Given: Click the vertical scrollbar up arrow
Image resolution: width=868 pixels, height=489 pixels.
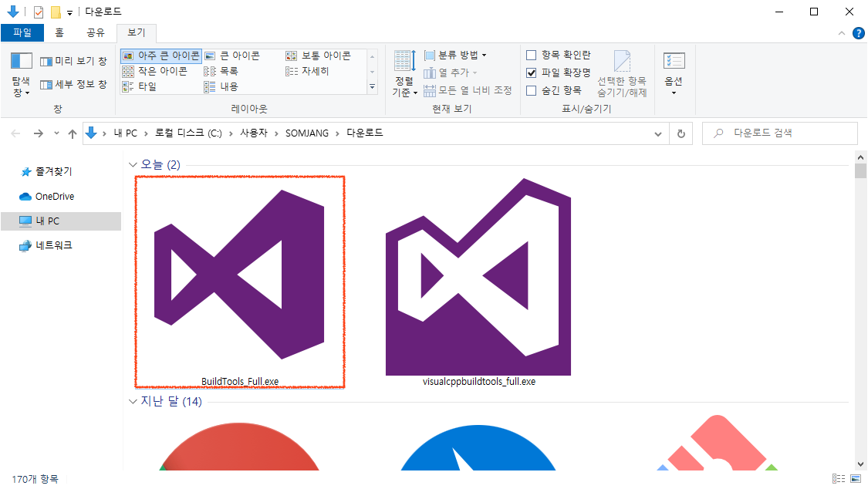Looking at the screenshot, I should pyautogui.click(x=860, y=157).
